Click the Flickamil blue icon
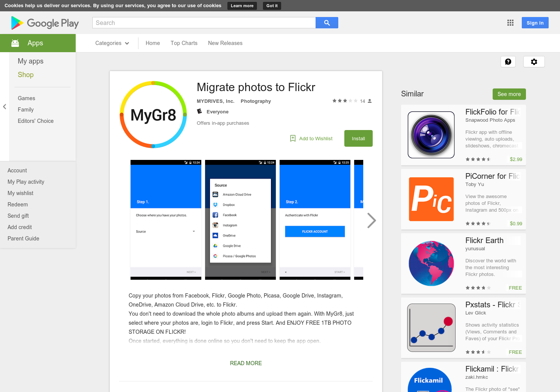This screenshot has height=392, width=560. point(429,380)
